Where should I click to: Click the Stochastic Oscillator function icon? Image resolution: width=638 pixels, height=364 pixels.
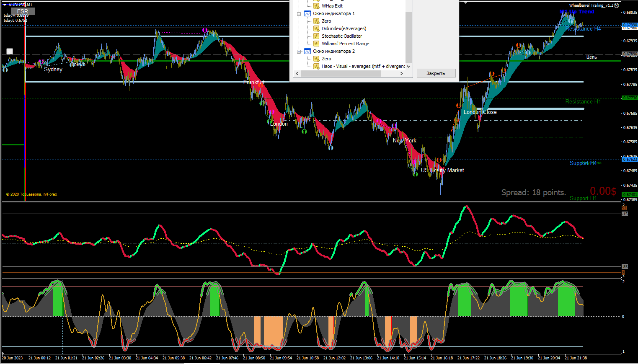pyautogui.click(x=317, y=36)
